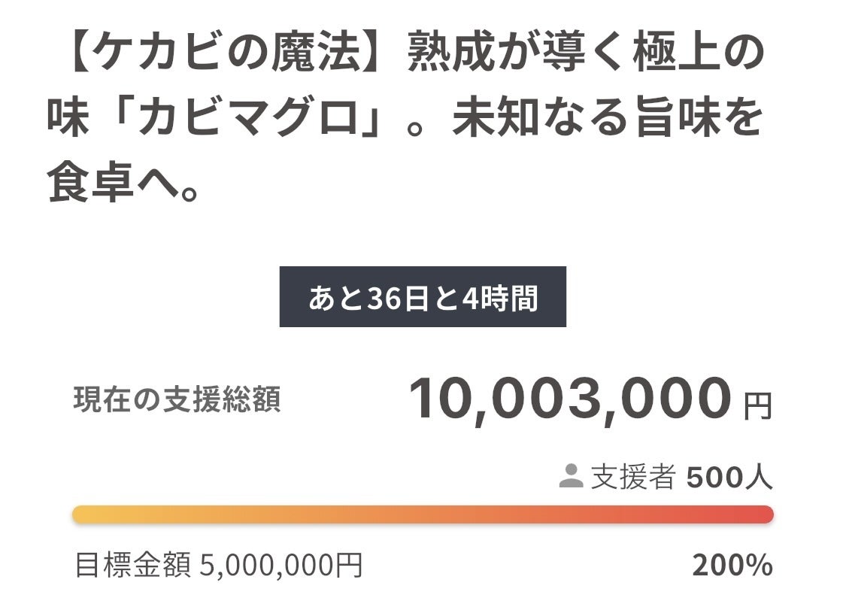Click the 目標金額 label

pos(132,565)
